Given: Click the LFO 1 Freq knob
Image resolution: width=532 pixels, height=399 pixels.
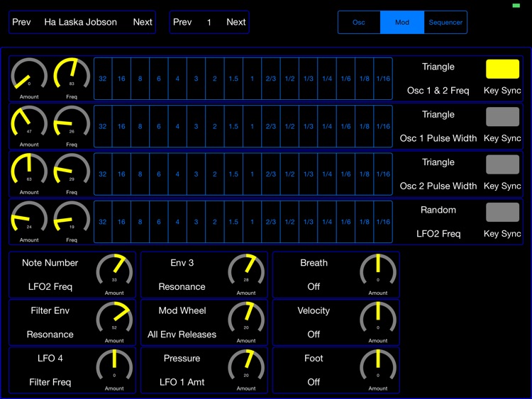Looking at the screenshot, I should 72,74.
